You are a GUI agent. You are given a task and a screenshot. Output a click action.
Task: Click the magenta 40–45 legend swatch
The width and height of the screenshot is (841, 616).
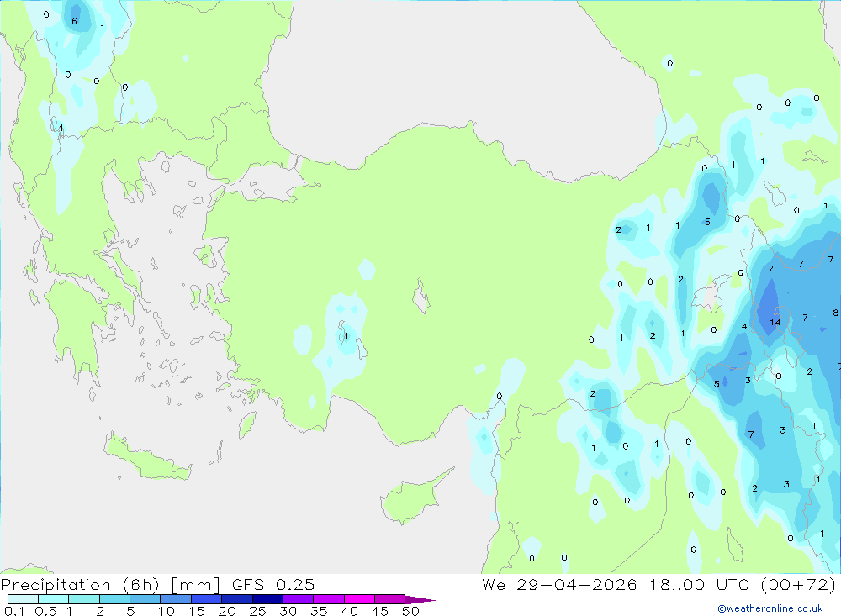point(359,599)
